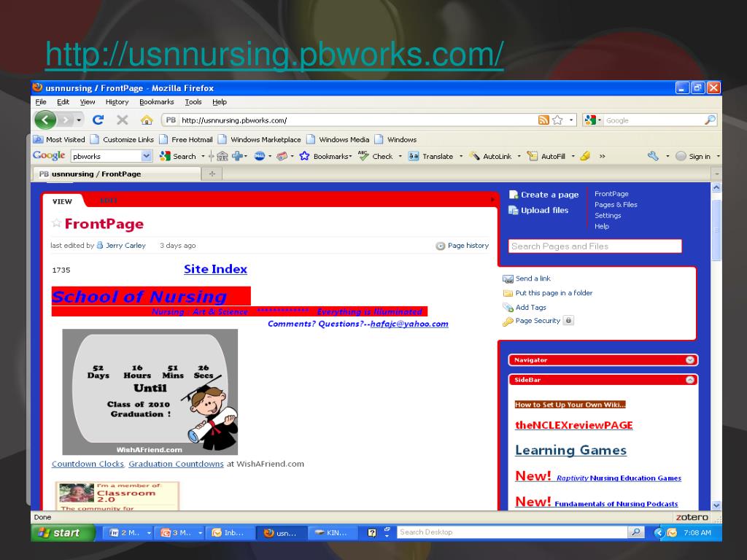
Task: Expand the Navigator panel
Action: [689, 360]
